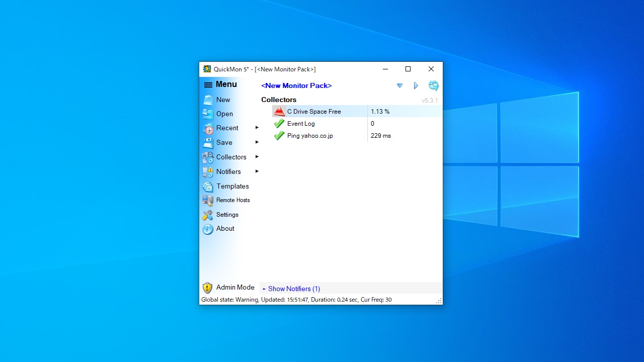Viewport: 644px width, 362px height.
Task: Click the Admin Mode shield icon
Action: pos(207,288)
